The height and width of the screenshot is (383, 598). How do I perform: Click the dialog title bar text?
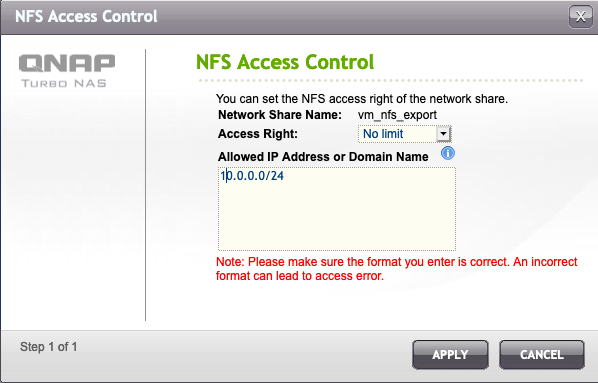pos(86,16)
